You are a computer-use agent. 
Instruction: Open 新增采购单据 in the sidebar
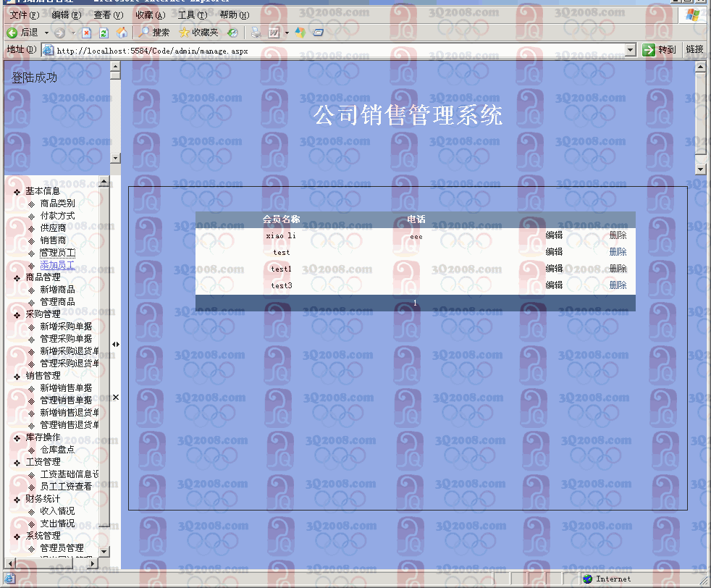pyautogui.click(x=66, y=327)
